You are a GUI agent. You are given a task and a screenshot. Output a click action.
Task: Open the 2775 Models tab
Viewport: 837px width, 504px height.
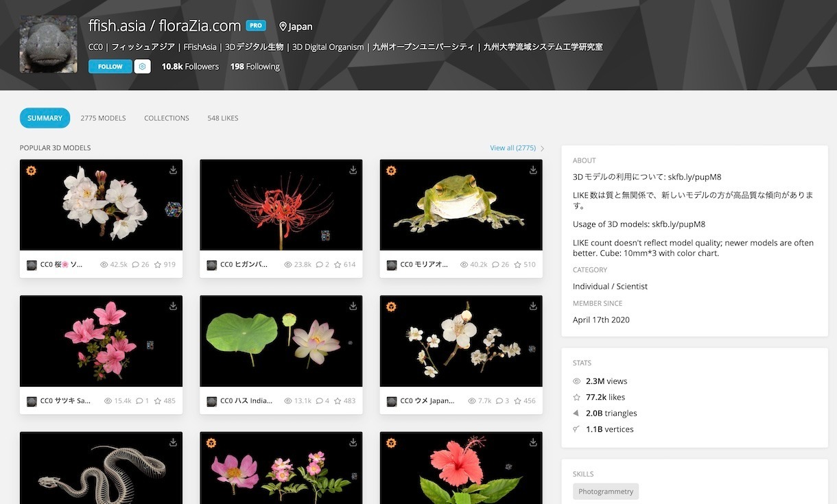[103, 118]
